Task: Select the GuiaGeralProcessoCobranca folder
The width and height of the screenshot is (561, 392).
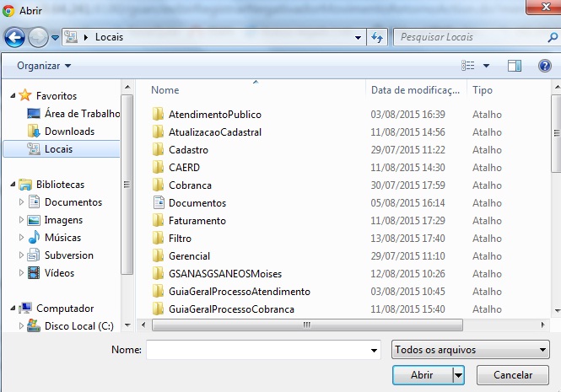Action: tap(231, 309)
